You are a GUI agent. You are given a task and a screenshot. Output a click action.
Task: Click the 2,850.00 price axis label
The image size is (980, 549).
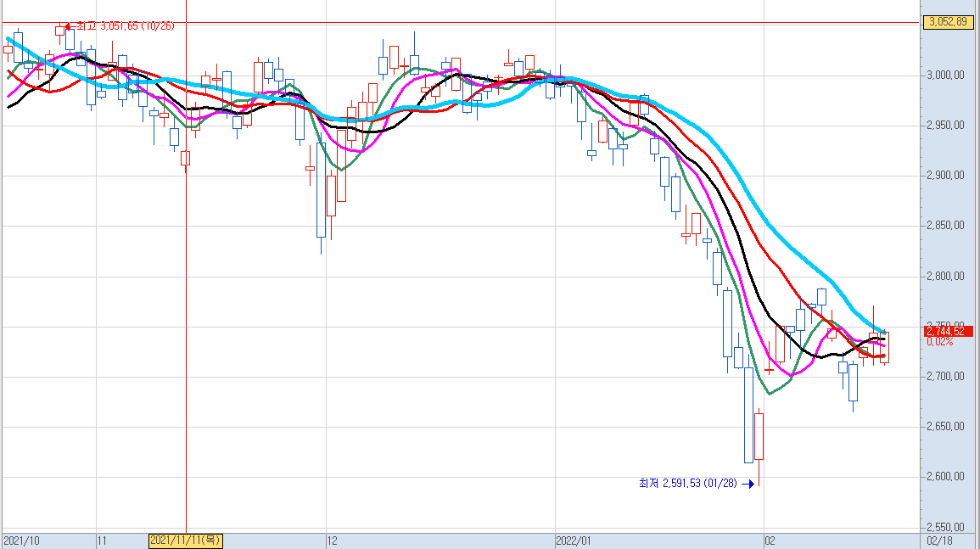coord(946,225)
